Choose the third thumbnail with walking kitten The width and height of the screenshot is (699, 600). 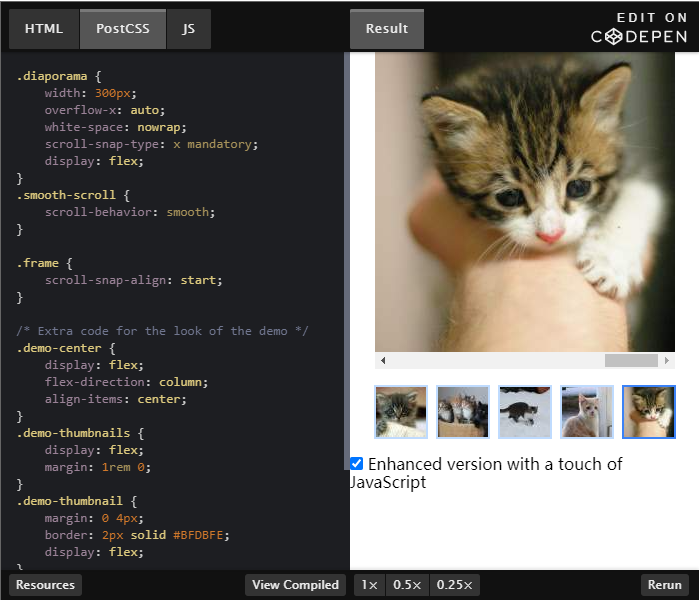click(x=525, y=412)
